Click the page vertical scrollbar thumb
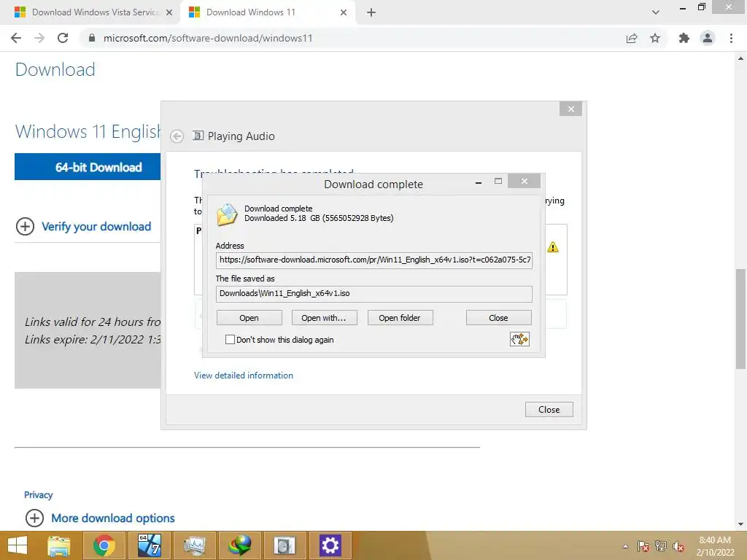The height and width of the screenshot is (560, 747). coord(741,319)
